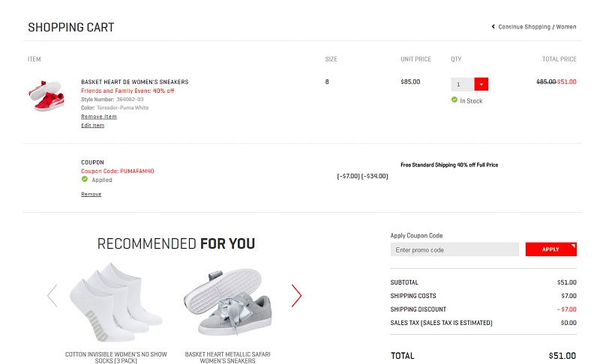
Task: Open Cotton Invisible Women's No Show Socks link
Action: coord(116,357)
